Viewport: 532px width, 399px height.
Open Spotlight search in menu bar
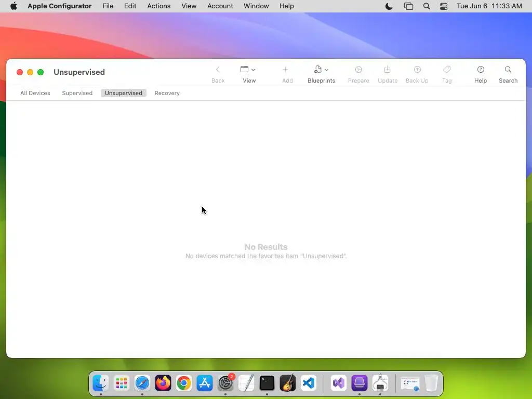(x=427, y=6)
